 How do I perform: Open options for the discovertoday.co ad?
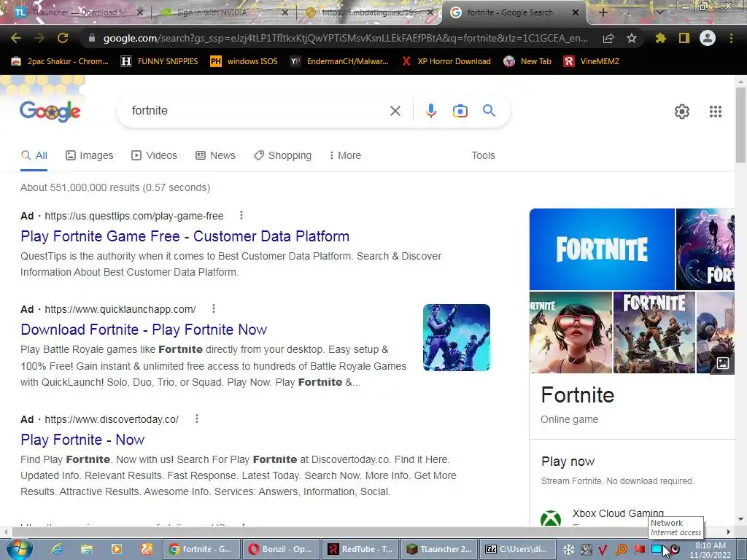pos(197,419)
